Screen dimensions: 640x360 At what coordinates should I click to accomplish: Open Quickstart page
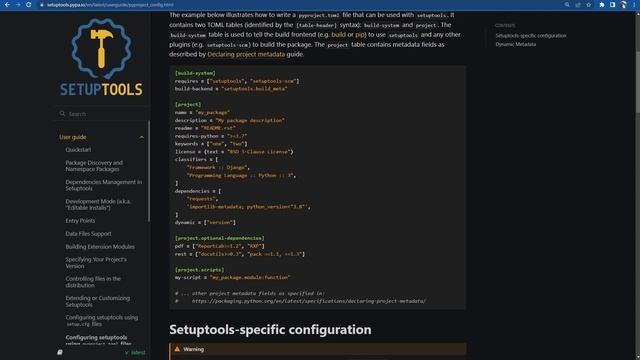pyautogui.click(x=78, y=150)
